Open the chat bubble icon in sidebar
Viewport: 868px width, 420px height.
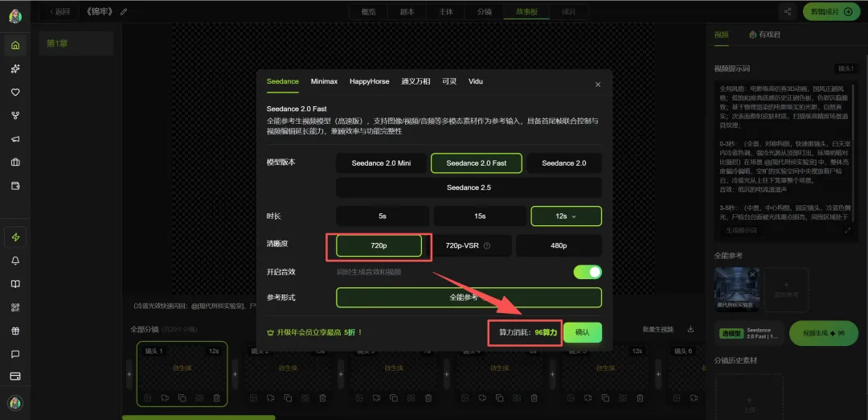15,354
